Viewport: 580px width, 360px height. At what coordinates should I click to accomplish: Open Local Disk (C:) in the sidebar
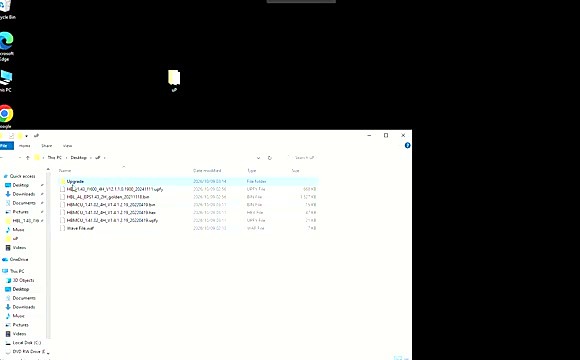point(27,343)
